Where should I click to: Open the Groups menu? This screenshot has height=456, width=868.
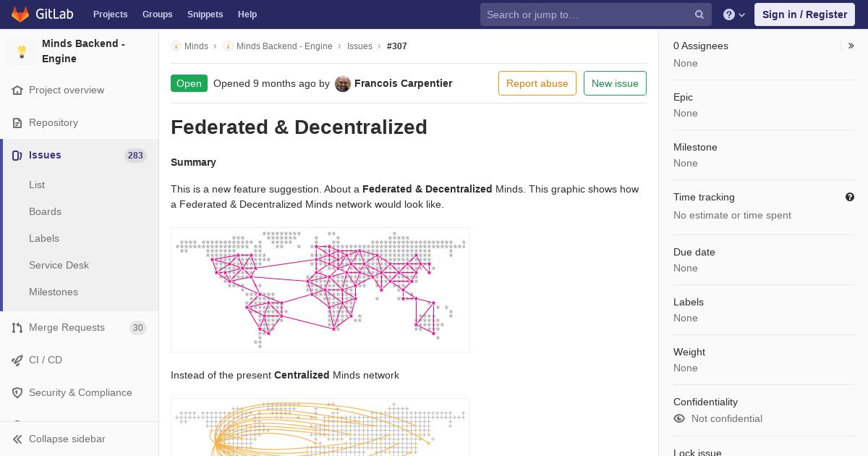[157, 14]
